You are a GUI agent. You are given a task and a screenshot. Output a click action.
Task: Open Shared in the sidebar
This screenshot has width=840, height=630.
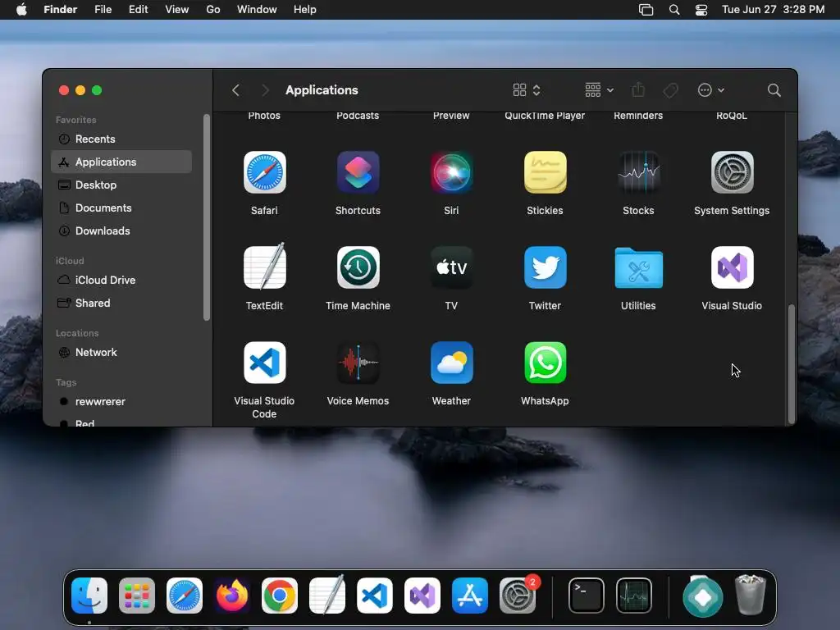tap(121, 304)
